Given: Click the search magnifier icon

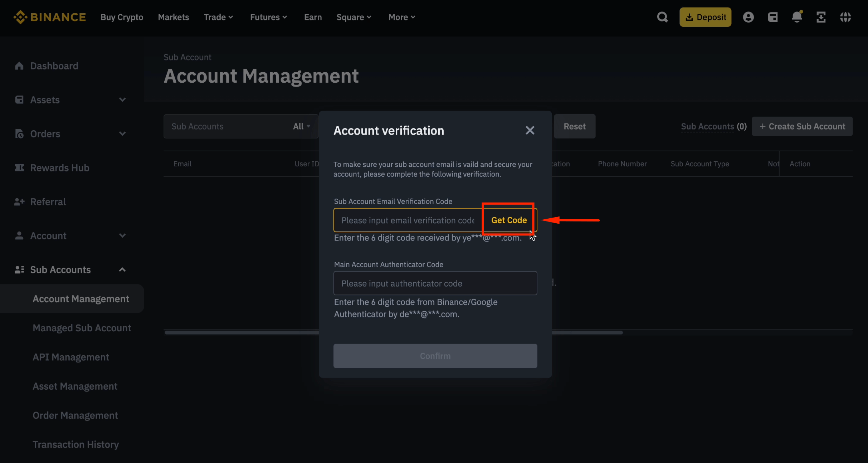Looking at the screenshot, I should click(662, 17).
